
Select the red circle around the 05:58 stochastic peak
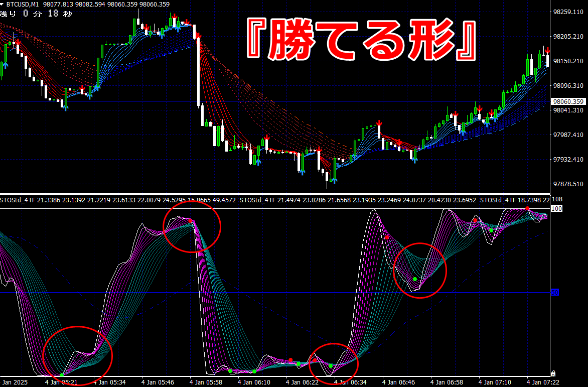coord(192,226)
